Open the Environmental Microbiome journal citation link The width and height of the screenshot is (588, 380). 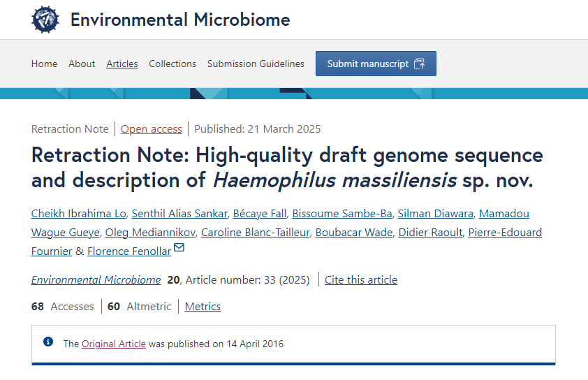(x=96, y=280)
